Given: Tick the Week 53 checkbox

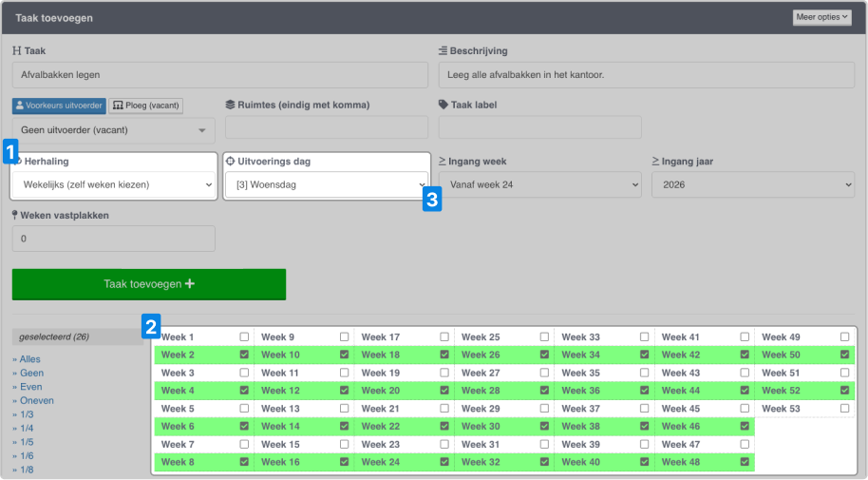Looking at the screenshot, I should click(x=845, y=409).
